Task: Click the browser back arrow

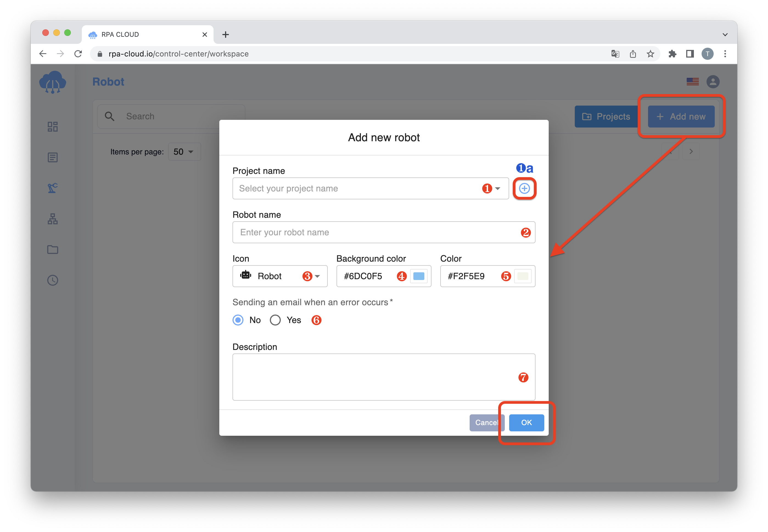Action: (43, 54)
